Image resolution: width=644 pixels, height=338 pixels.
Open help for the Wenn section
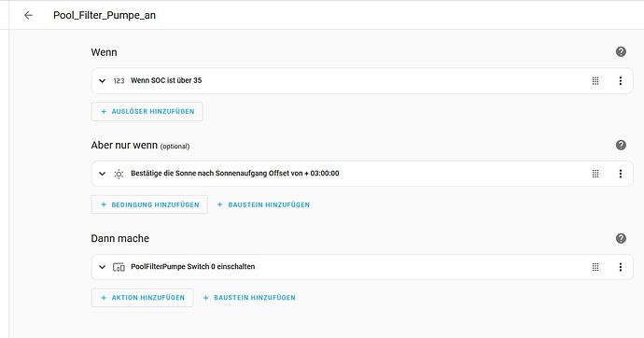pyautogui.click(x=621, y=51)
